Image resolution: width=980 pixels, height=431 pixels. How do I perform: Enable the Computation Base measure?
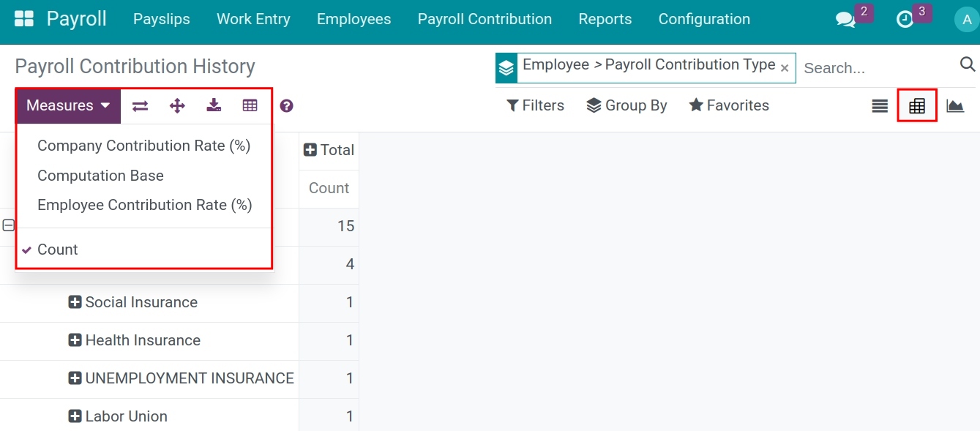(x=100, y=176)
